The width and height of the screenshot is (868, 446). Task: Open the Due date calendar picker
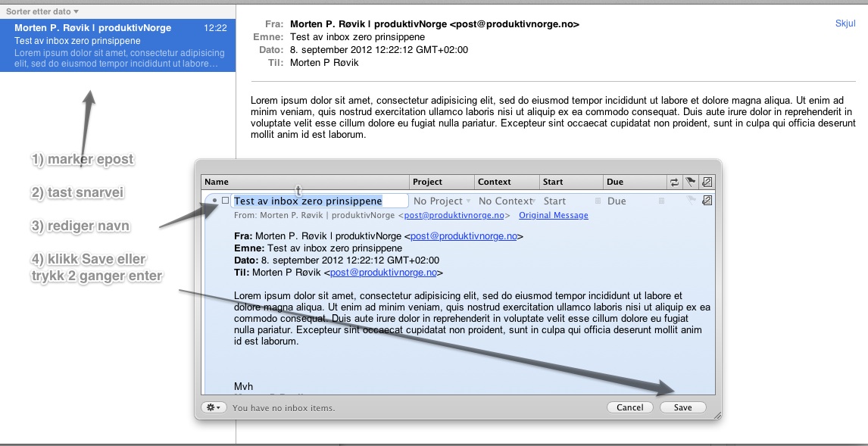[x=661, y=201]
